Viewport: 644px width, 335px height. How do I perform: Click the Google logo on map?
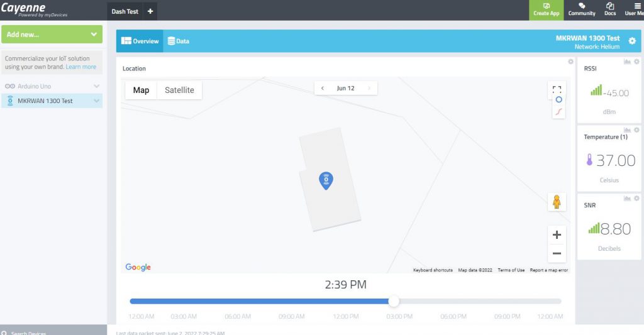[138, 267]
